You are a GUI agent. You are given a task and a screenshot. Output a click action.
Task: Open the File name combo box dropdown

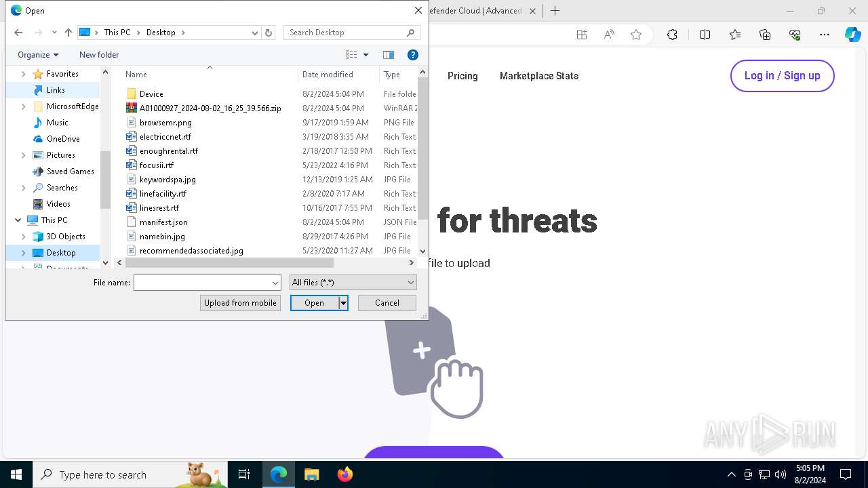[275, 283]
